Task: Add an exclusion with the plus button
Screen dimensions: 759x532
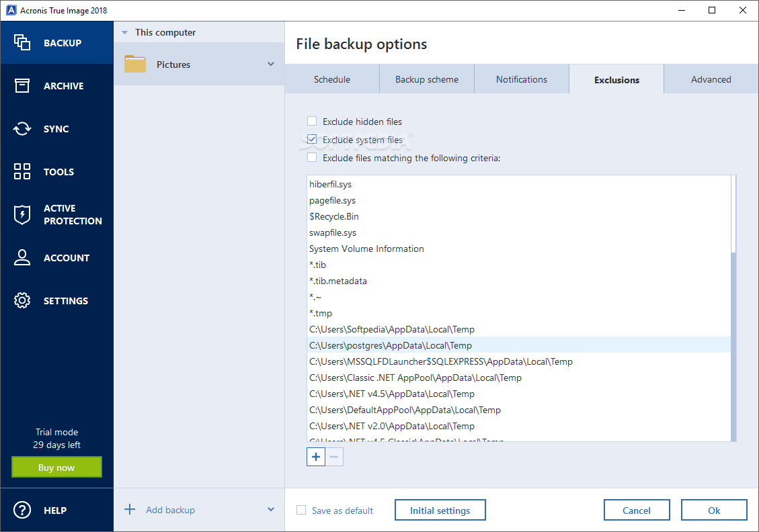Action: [x=315, y=457]
